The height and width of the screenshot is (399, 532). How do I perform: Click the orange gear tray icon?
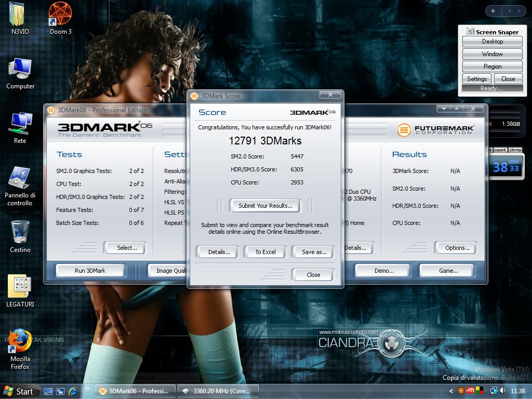coord(461,391)
